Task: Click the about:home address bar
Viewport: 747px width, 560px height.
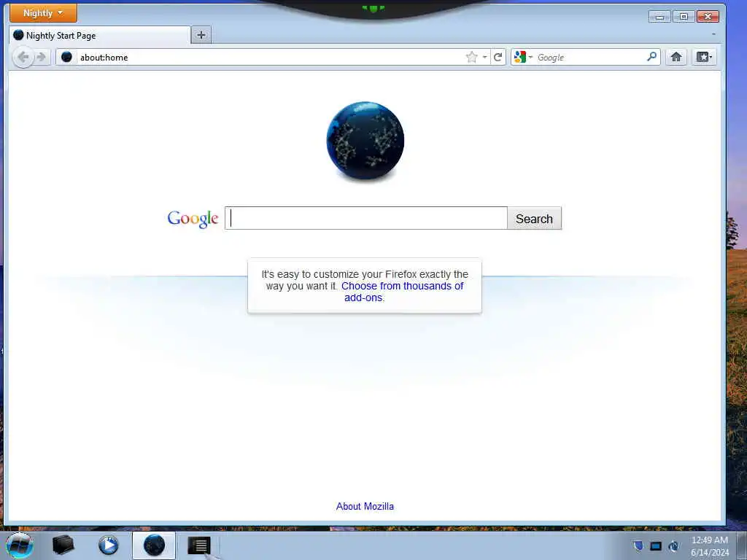Action: [269, 57]
